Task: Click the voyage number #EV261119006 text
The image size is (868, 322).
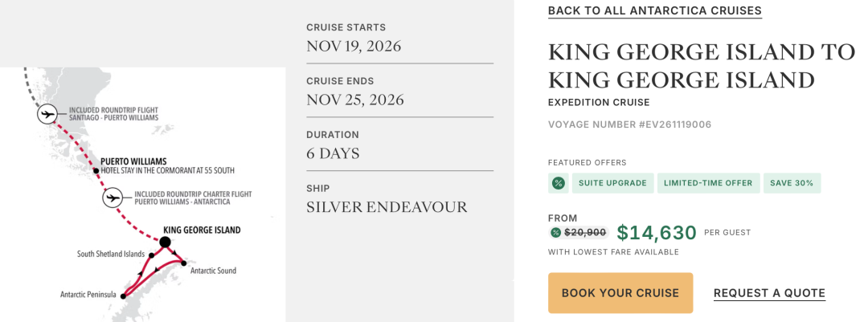Action: (x=629, y=124)
